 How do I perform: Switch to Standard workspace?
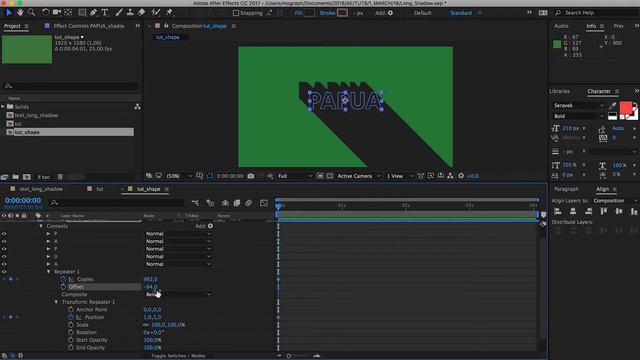[461, 13]
